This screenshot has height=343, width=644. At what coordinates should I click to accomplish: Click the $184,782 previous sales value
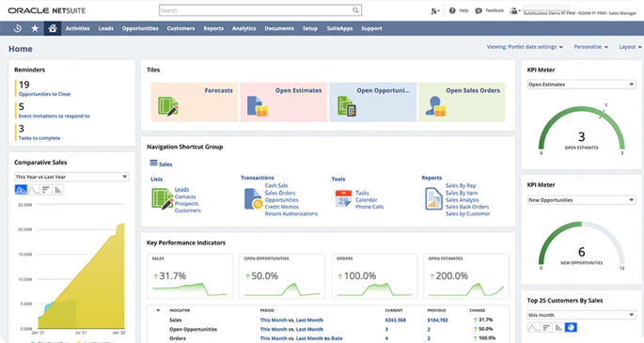438,320
